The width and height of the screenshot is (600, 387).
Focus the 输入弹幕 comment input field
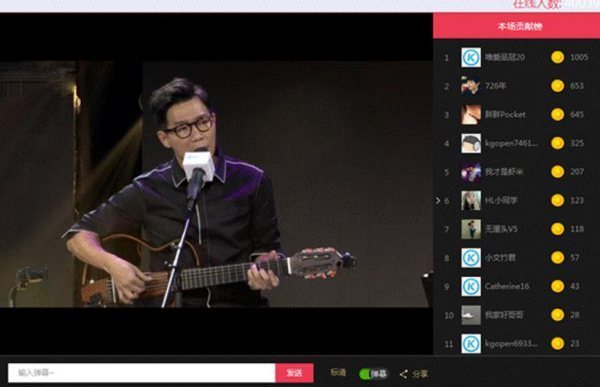click(x=142, y=373)
